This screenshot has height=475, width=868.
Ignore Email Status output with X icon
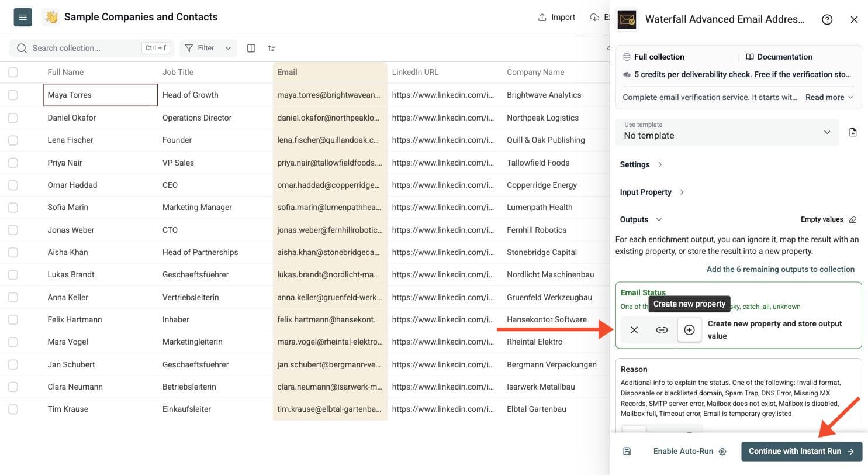634,330
